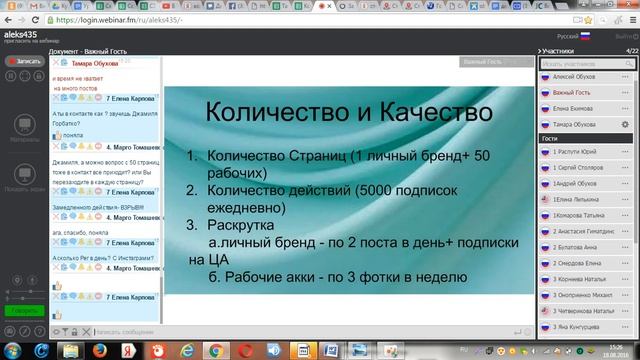Click the bottom-left round chat icon
640x360 pixels.
pyautogui.click(x=10, y=331)
